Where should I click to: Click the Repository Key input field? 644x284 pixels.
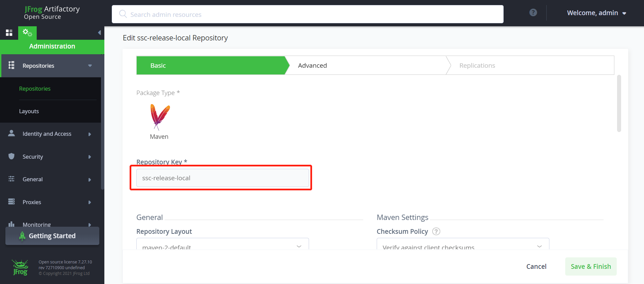point(223,178)
